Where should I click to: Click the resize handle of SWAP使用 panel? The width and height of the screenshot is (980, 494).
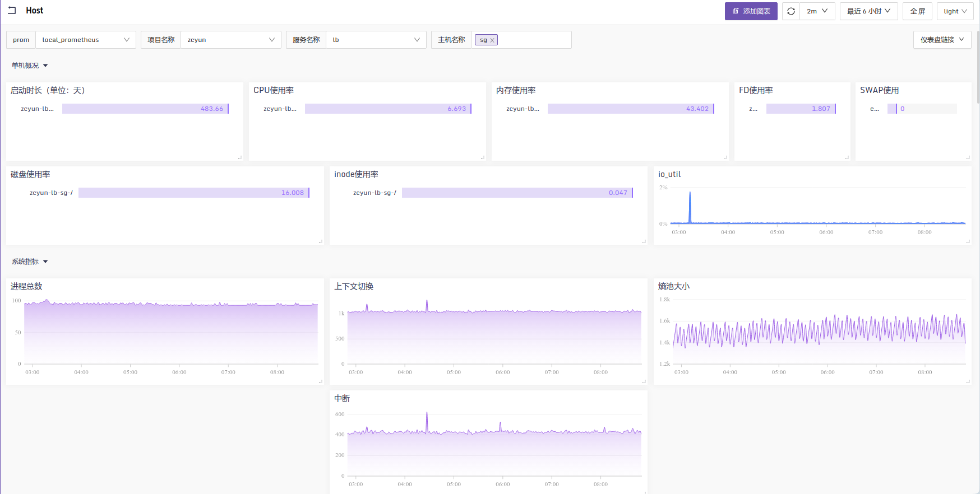tap(968, 157)
